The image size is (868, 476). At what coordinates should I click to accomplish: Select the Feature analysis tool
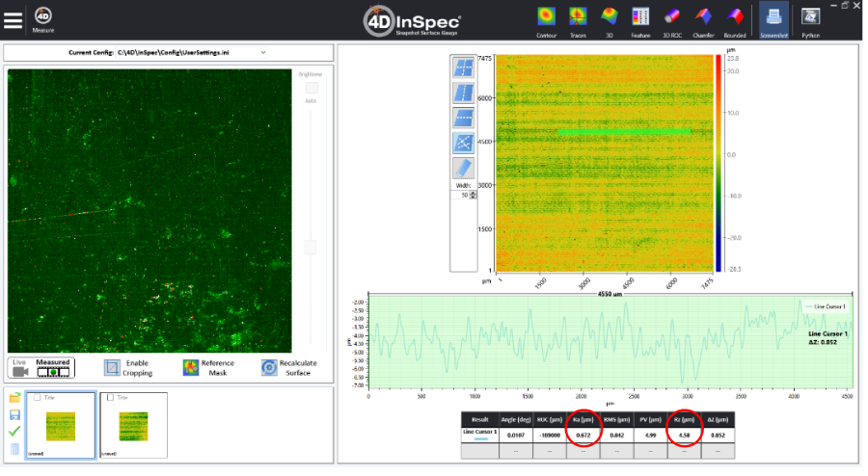coord(640,22)
